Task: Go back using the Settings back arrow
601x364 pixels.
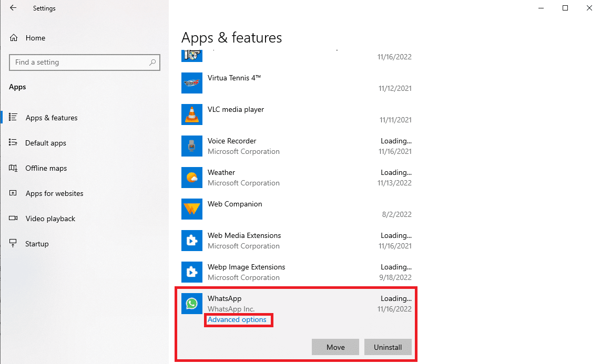Action: click(x=13, y=8)
